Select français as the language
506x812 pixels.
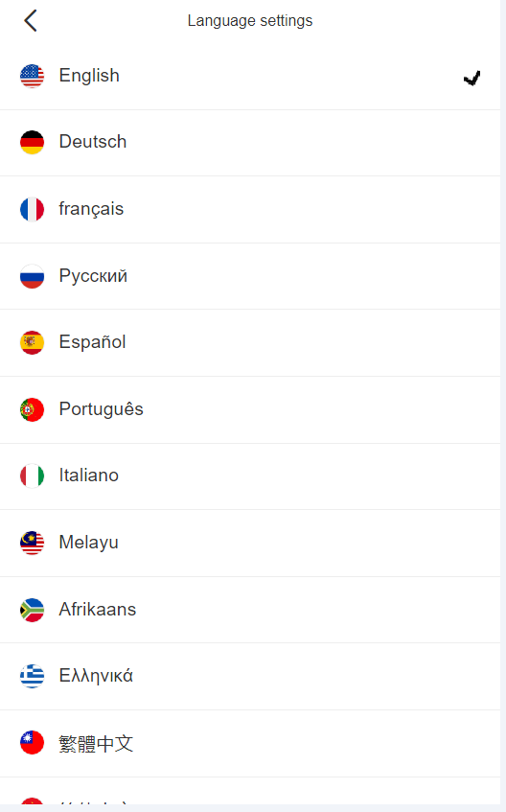[250, 210]
